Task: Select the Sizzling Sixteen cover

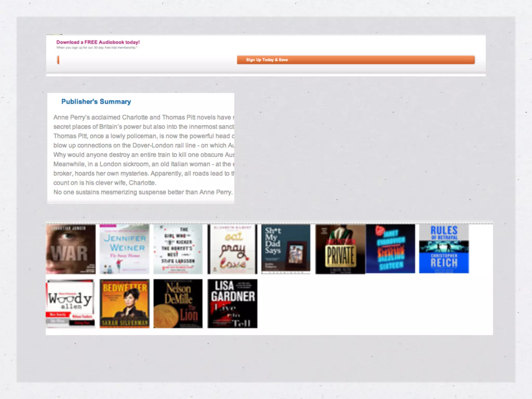Action: click(390, 249)
